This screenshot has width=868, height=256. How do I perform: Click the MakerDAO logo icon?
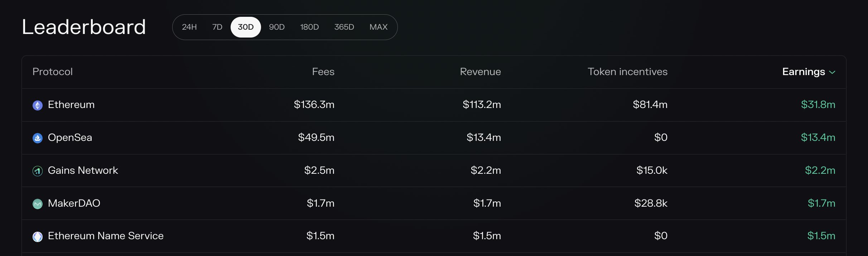pos(38,204)
